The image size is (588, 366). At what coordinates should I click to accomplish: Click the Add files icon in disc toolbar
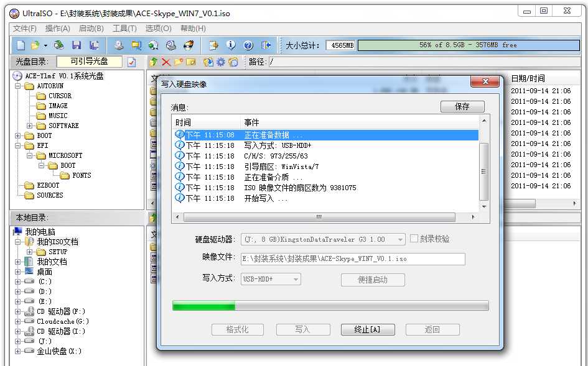click(x=208, y=62)
